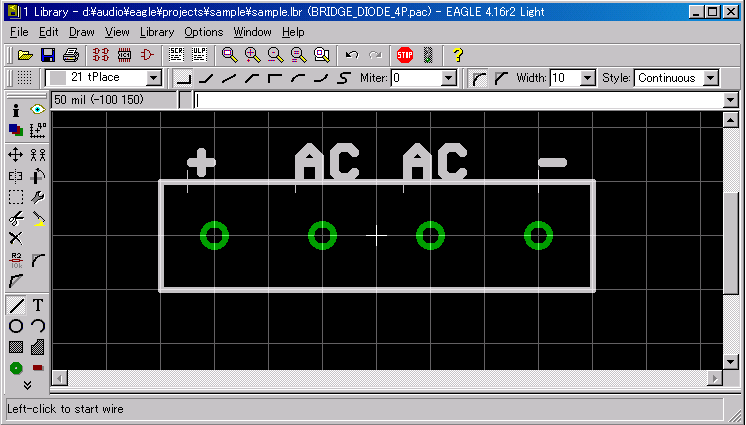The height and width of the screenshot is (425, 746).
Task: Open the 21 tPlace layer dropdown
Action: (x=153, y=78)
